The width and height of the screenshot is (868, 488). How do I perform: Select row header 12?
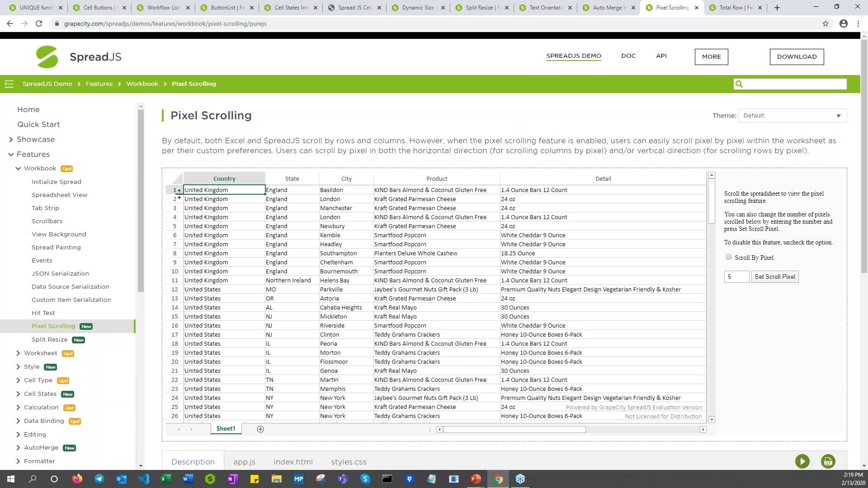(175, 290)
